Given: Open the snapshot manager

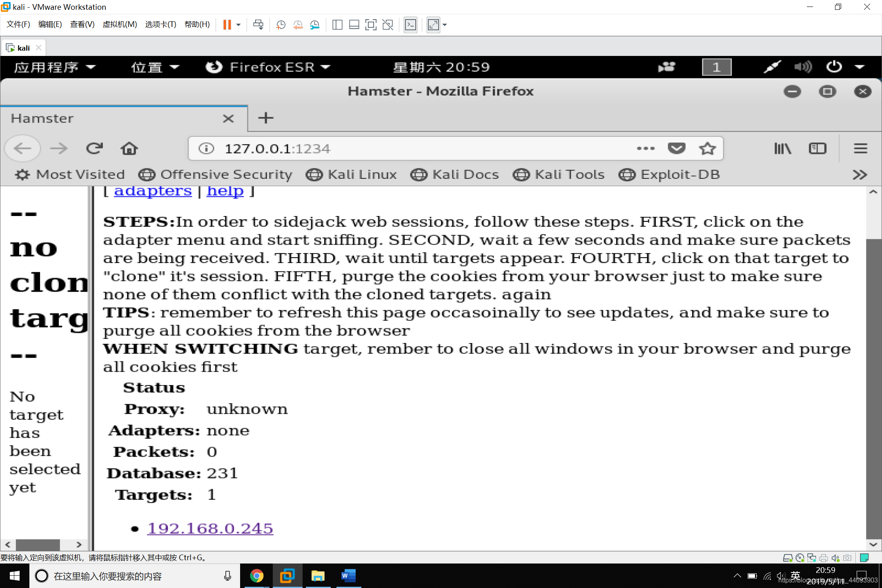Looking at the screenshot, I should coord(314,25).
